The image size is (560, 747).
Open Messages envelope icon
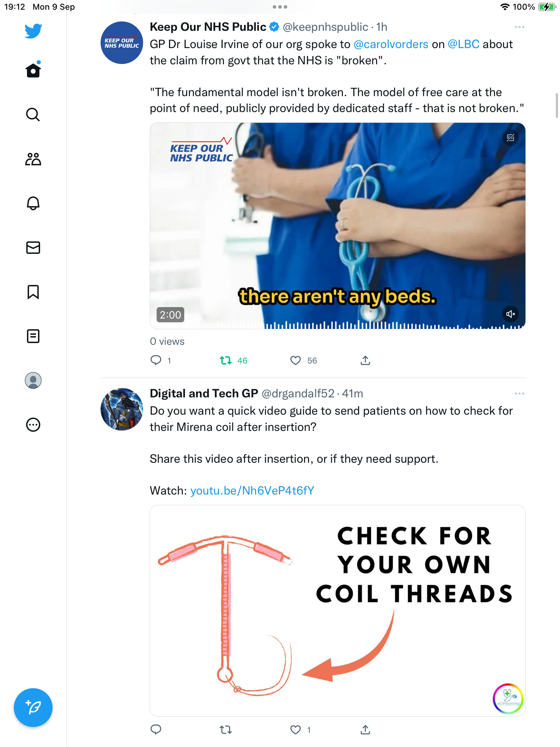click(33, 248)
